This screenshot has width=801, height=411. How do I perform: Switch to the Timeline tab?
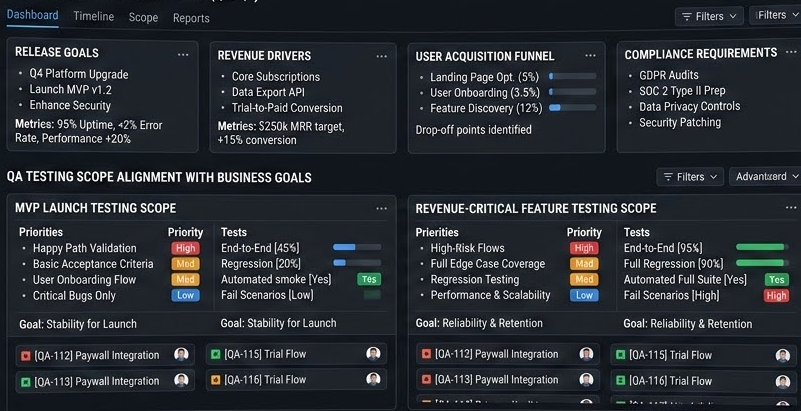tap(93, 17)
